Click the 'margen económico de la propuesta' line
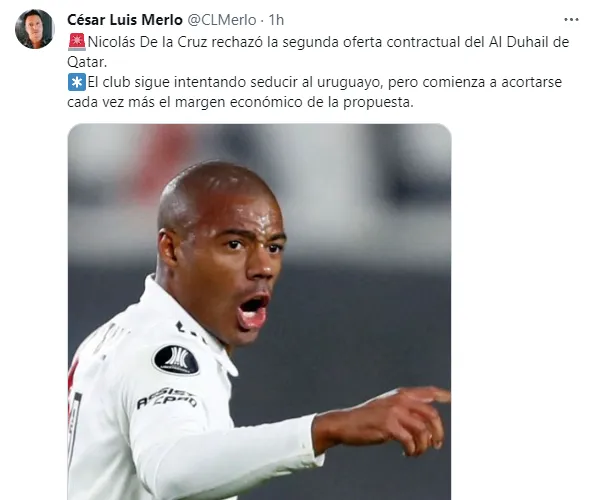 click(294, 102)
